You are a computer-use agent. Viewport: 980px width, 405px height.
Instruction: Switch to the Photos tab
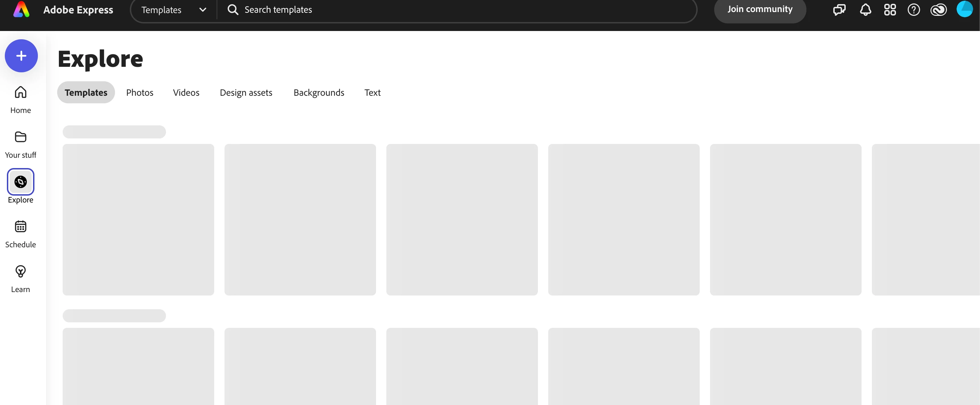(139, 93)
